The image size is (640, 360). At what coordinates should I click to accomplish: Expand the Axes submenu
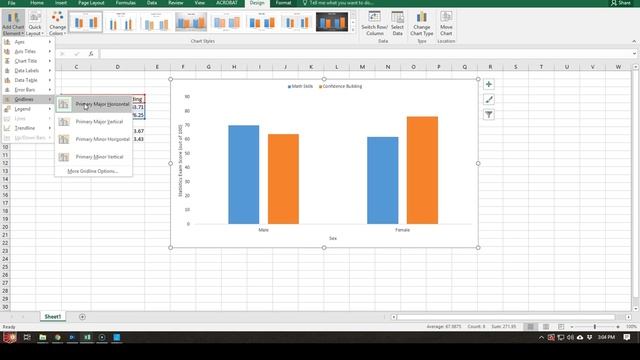click(x=28, y=42)
